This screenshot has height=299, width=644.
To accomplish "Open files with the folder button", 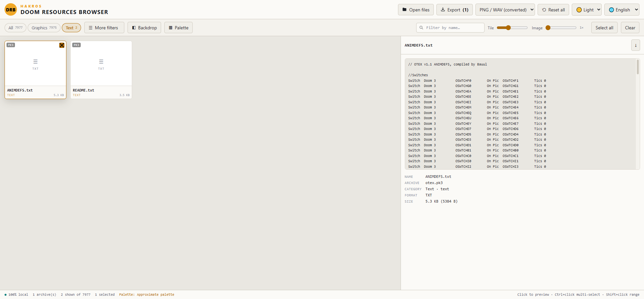I will click(416, 10).
